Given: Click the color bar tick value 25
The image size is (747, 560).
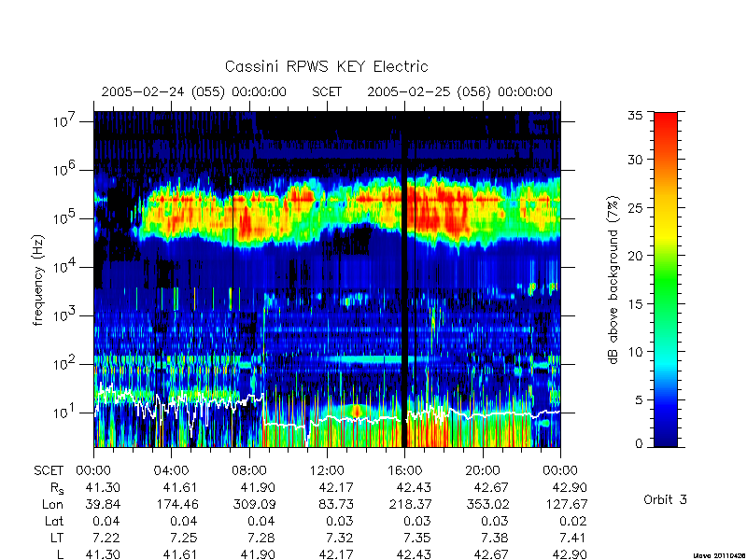Looking at the screenshot, I should click(636, 207).
